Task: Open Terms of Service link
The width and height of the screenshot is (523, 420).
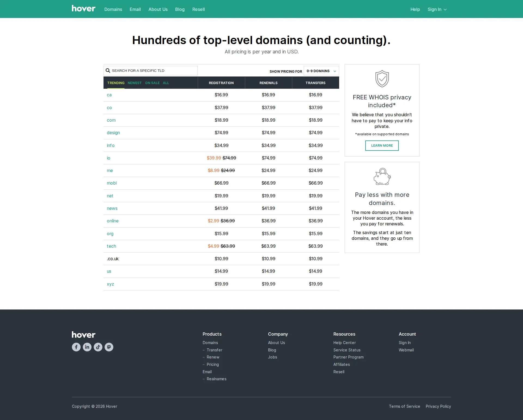Action: click(x=405, y=406)
